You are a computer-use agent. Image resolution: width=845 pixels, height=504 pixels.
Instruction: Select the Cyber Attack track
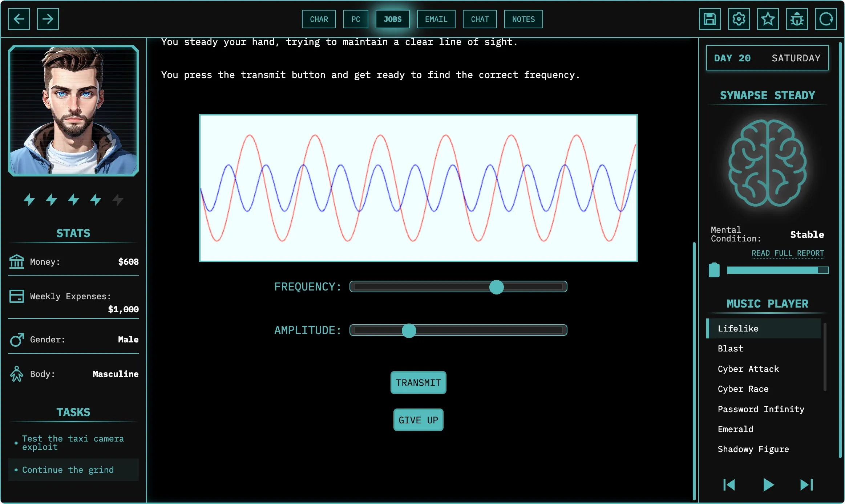pyautogui.click(x=748, y=369)
